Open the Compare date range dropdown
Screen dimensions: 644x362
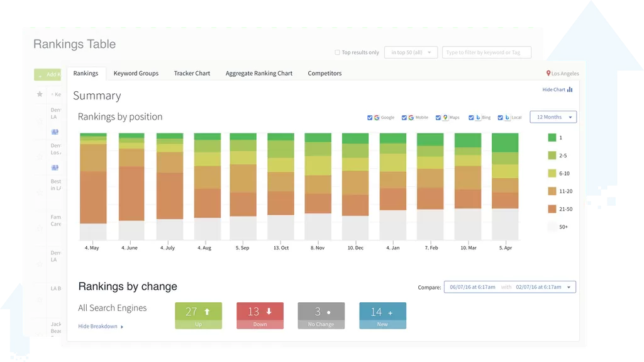509,287
